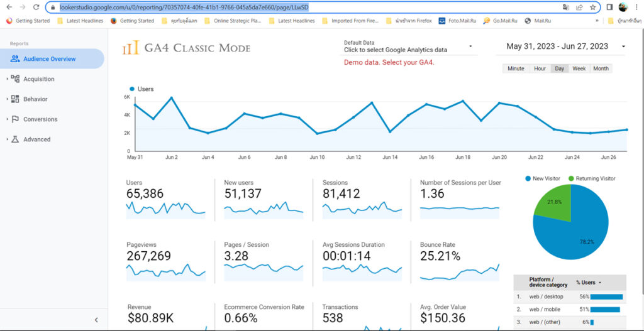The height and width of the screenshot is (331, 644).
Task: Click Platform / device category header
Action: (x=548, y=282)
